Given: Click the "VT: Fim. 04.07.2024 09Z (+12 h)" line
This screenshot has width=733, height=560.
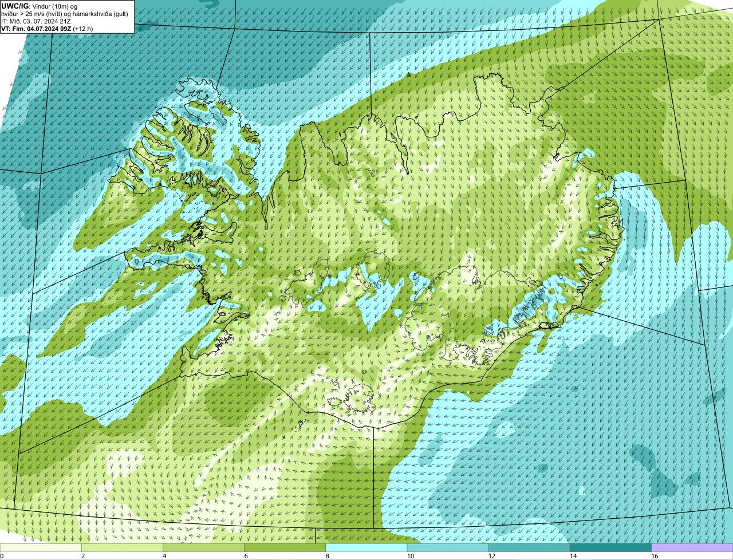Looking at the screenshot, I should pyautogui.click(x=47, y=29).
